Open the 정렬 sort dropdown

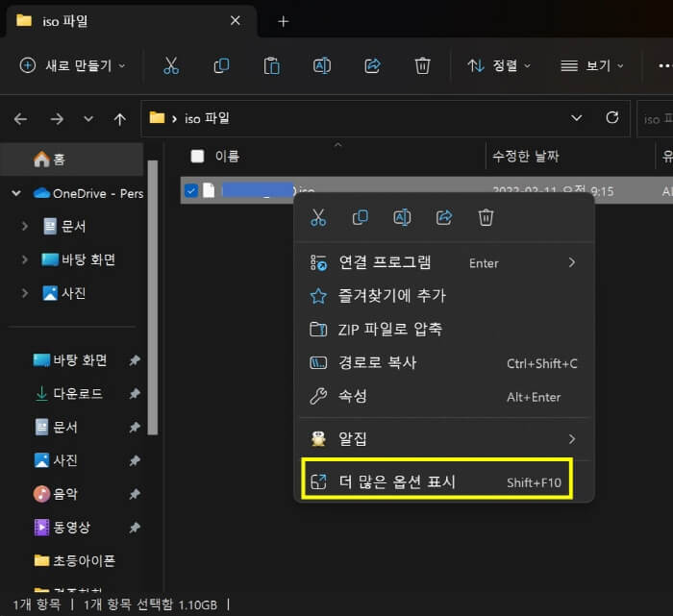pos(499,65)
